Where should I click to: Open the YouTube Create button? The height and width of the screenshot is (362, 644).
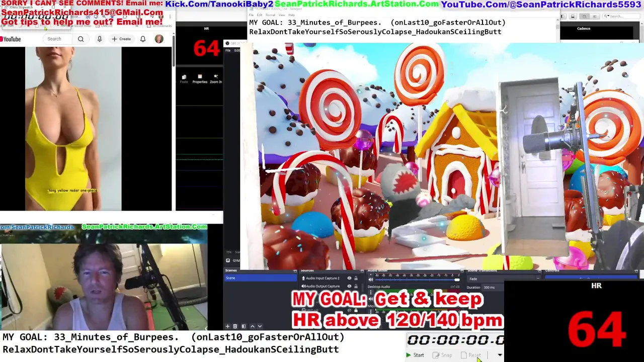[x=121, y=39]
